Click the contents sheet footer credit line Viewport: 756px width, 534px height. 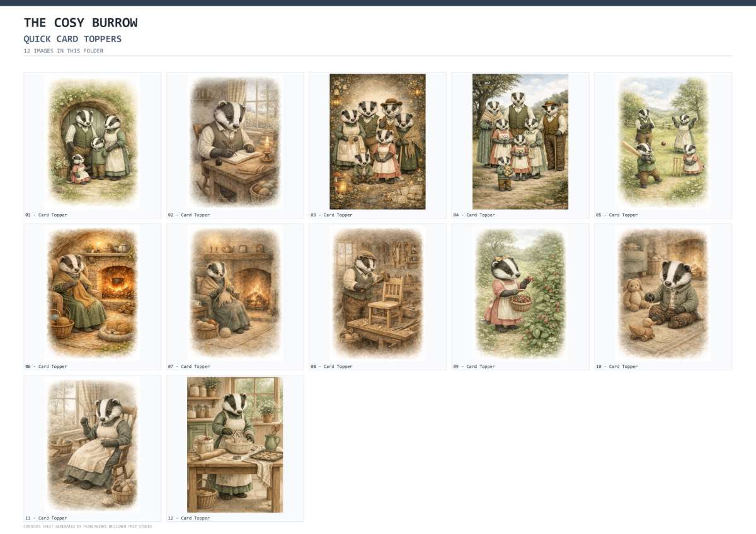pos(88,526)
